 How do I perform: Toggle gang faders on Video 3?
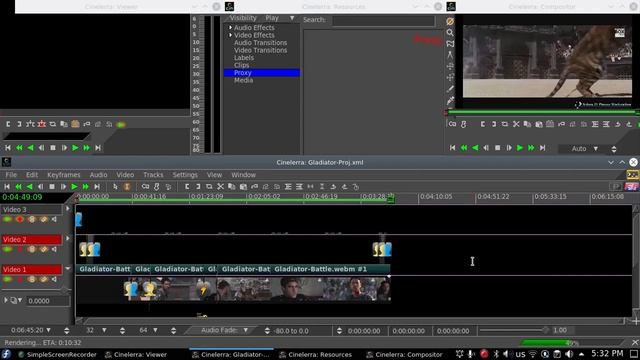point(32,220)
